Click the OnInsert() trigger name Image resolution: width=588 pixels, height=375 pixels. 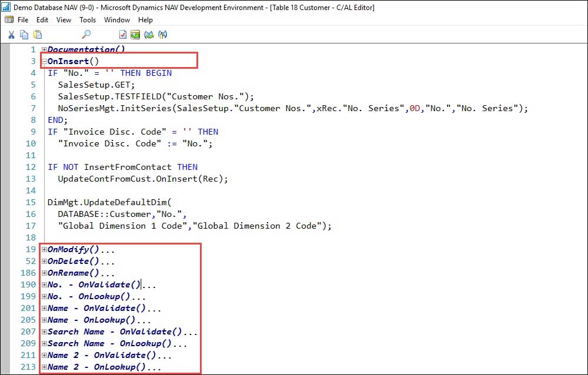point(73,61)
